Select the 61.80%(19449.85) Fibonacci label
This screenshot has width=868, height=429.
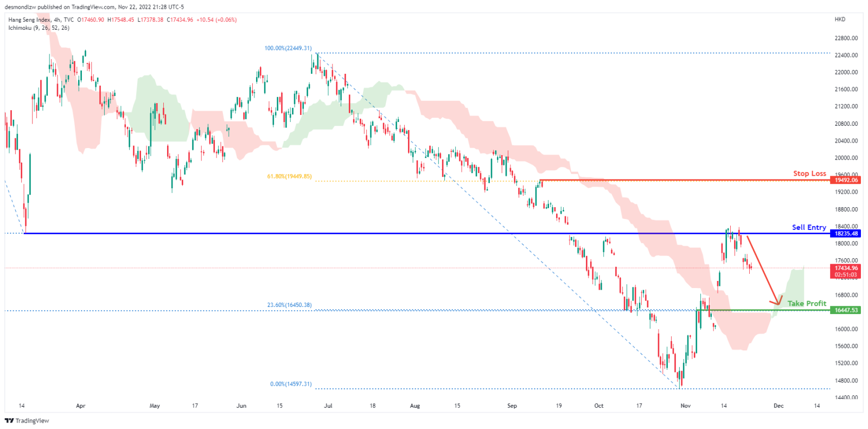pyautogui.click(x=289, y=176)
